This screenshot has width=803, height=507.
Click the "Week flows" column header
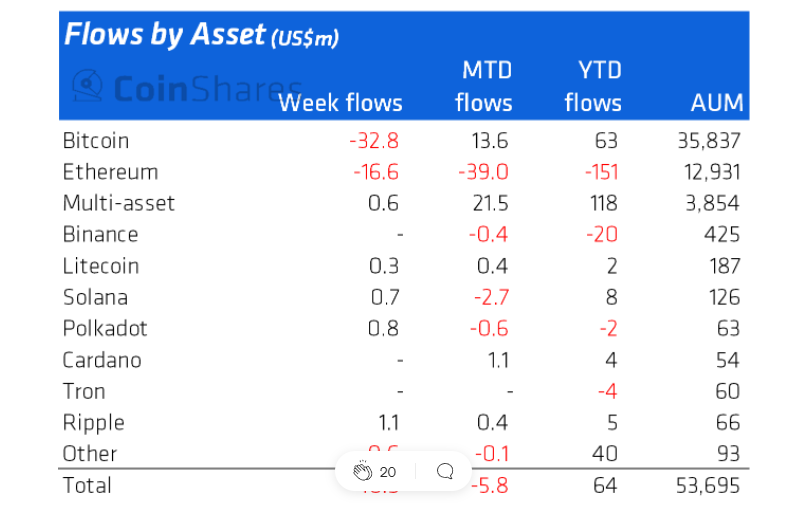(x=340, y=103)
